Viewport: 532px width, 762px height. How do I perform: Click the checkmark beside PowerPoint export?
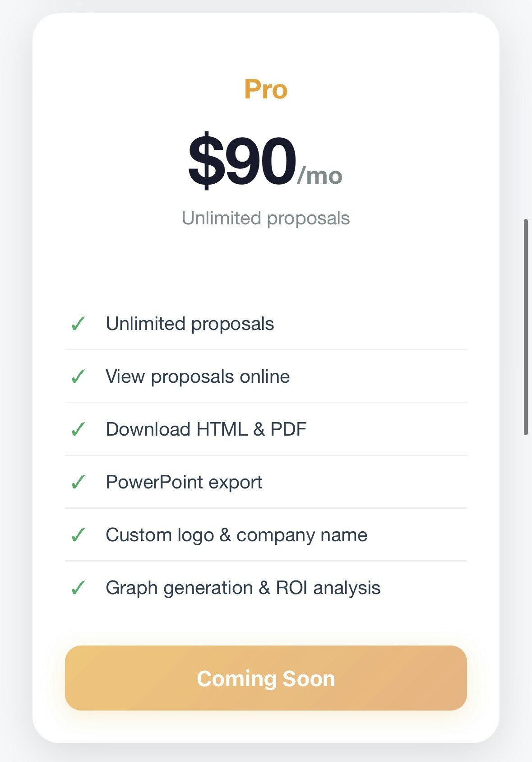click(x=79, y=482)
